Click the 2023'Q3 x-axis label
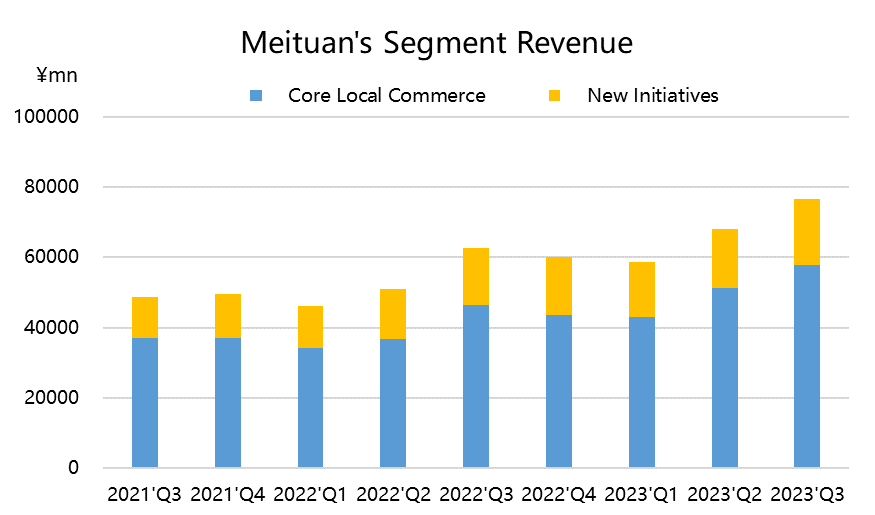Screen dimensions: 875x515 807,494
